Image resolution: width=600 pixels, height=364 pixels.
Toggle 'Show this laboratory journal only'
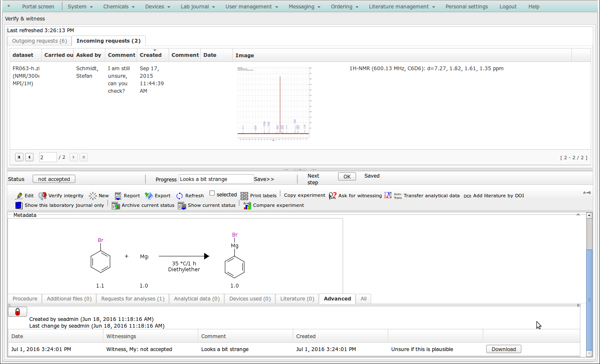[x=19, y=205]
